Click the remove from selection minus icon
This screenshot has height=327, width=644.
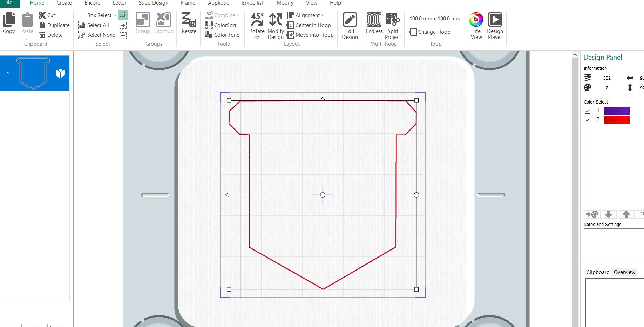click(123, 35)
